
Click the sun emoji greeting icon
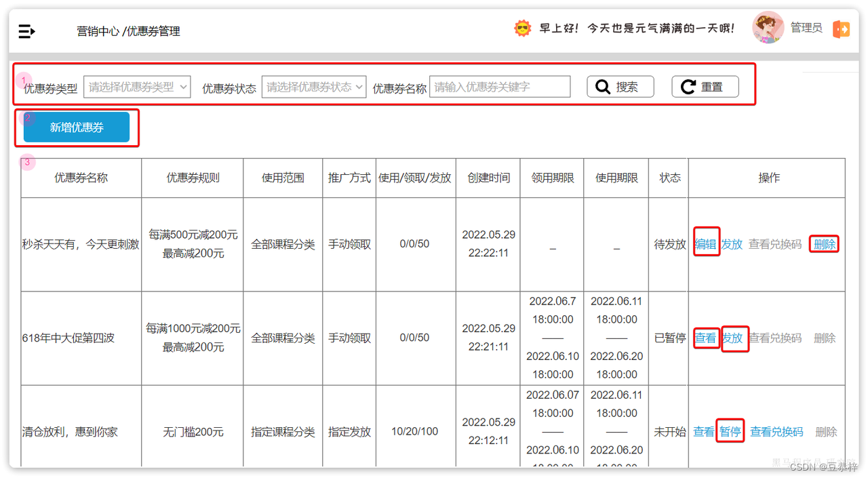click(522, 28)
